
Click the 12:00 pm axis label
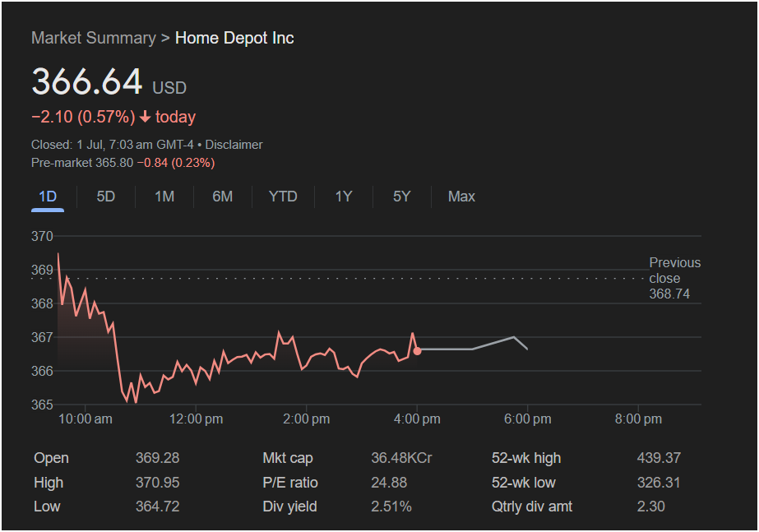196,419
